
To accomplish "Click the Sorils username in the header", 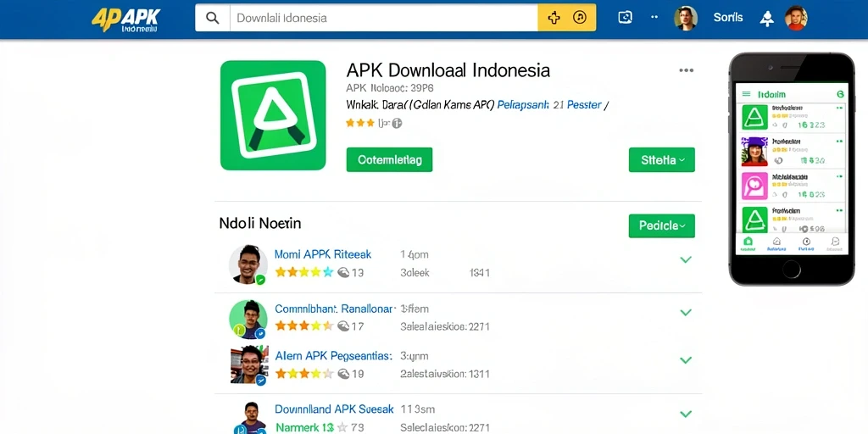I will (x=728, y=18).
